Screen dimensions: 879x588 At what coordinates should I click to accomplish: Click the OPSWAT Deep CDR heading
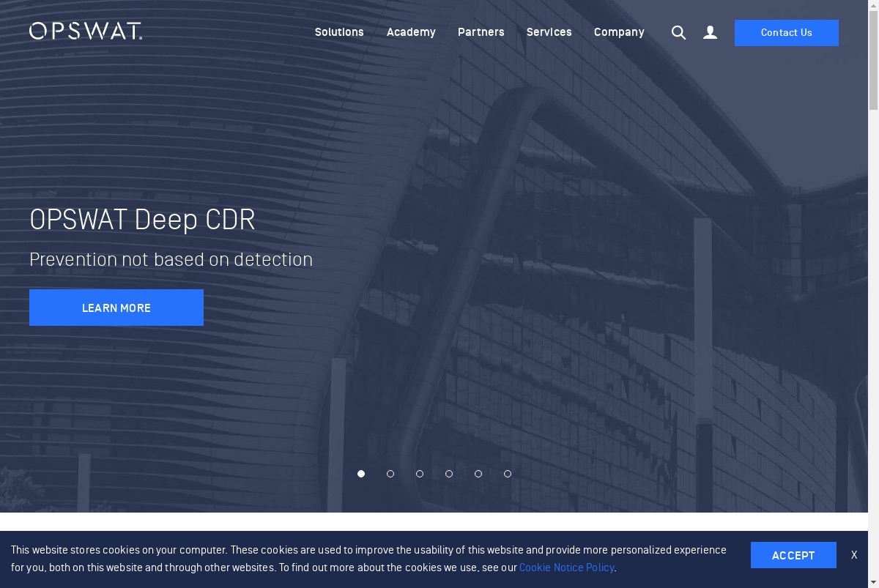pyautogui.click(x=142, y=220)
